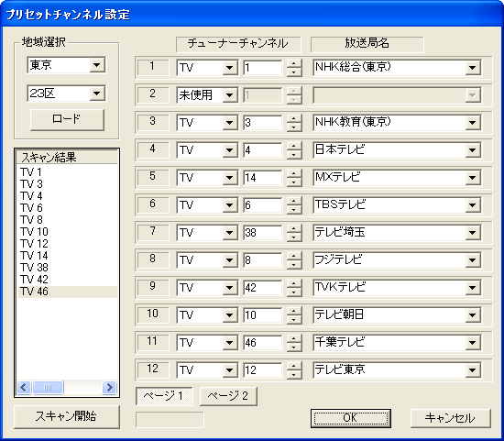This screenshot has height=441, width=504.
Task: Increase tuner channel for preset 7
Action: [294, 228]
